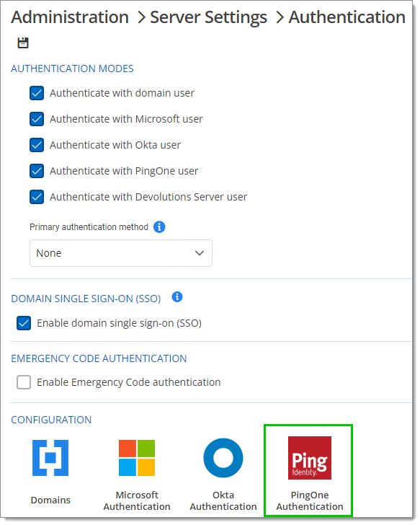
Task: Click the dropdown arrow beside None
Action: pos(200,253)
